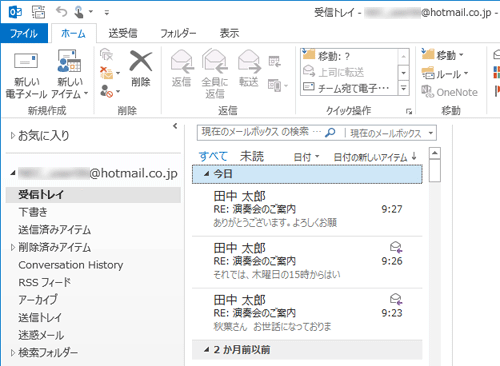Open the 送信トレイ folder
The height and width of the screenshot is (366, 500).
pyautogui.click(x=40, y=317)
